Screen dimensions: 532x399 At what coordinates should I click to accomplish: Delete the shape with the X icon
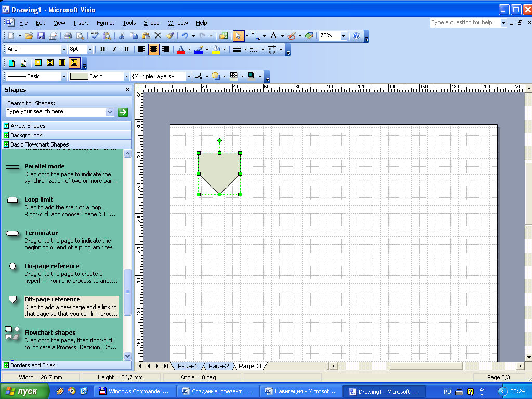tap(158, 36)
